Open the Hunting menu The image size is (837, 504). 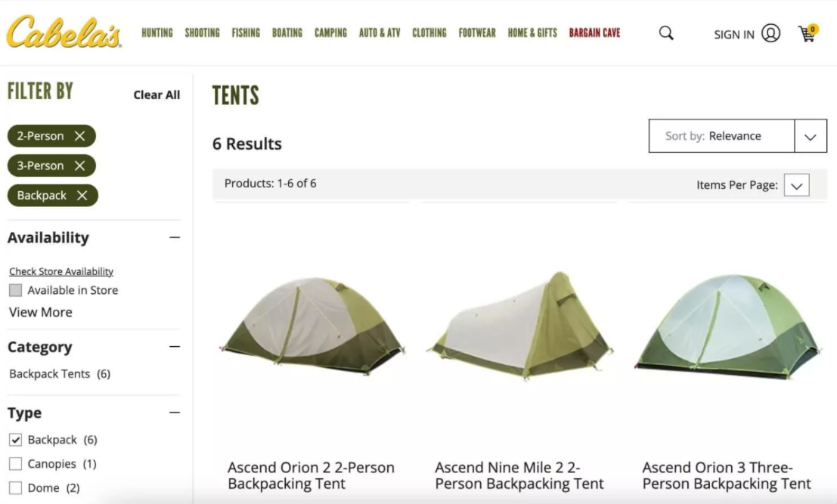point(157,32)
